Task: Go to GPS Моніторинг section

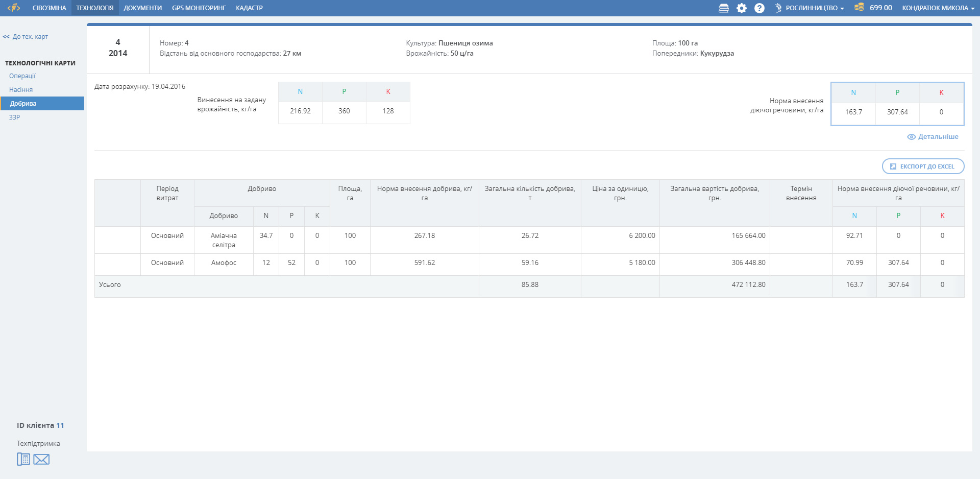Action: tap(199, 8)
